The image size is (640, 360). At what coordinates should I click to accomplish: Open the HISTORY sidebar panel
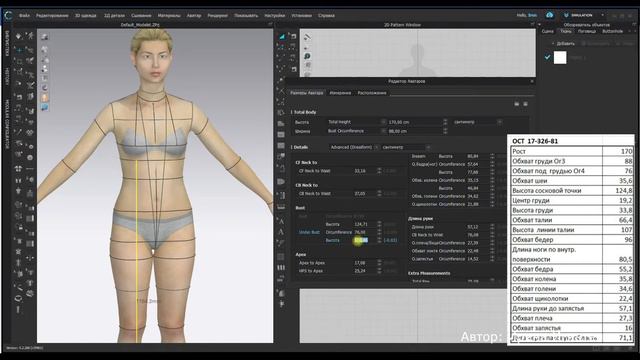(7, 76)
